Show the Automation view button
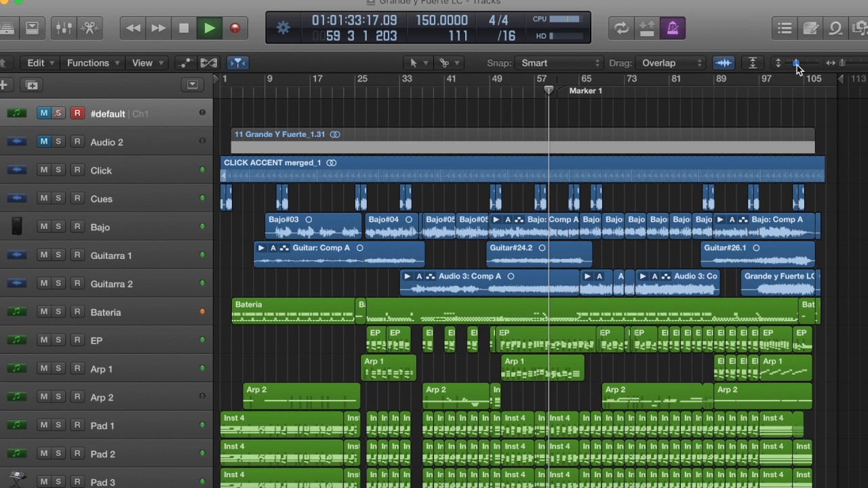The image size is (868, 488). [185, 63]
